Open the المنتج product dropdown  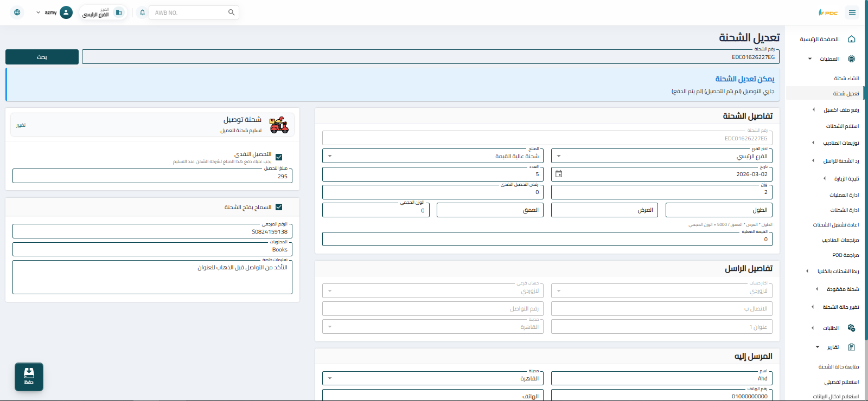coord(432,156)
